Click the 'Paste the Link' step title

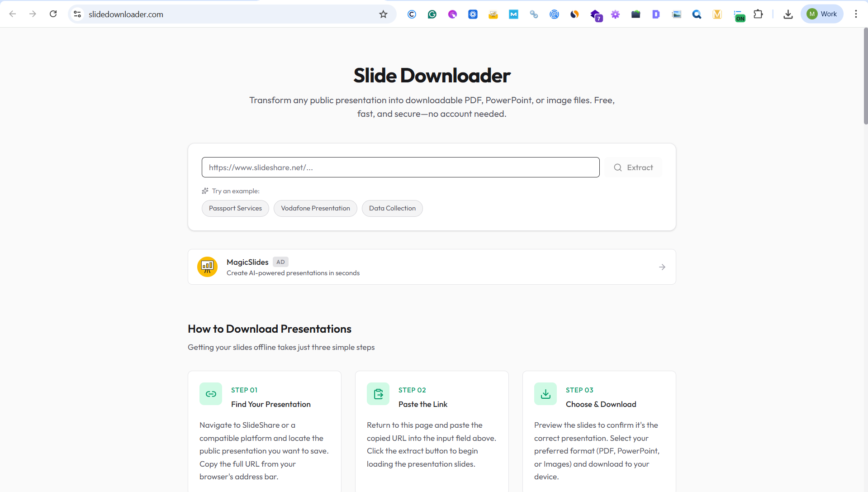[422, 404]
